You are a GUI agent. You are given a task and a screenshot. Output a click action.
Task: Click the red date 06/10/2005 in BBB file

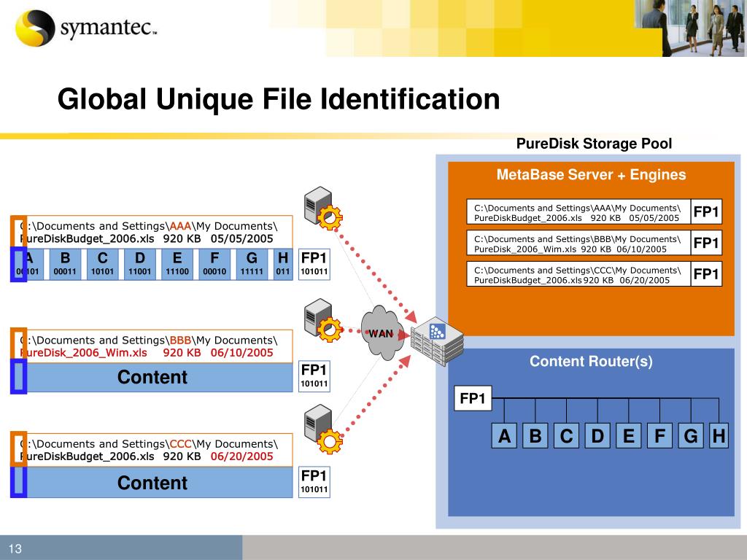click(242, 352)
